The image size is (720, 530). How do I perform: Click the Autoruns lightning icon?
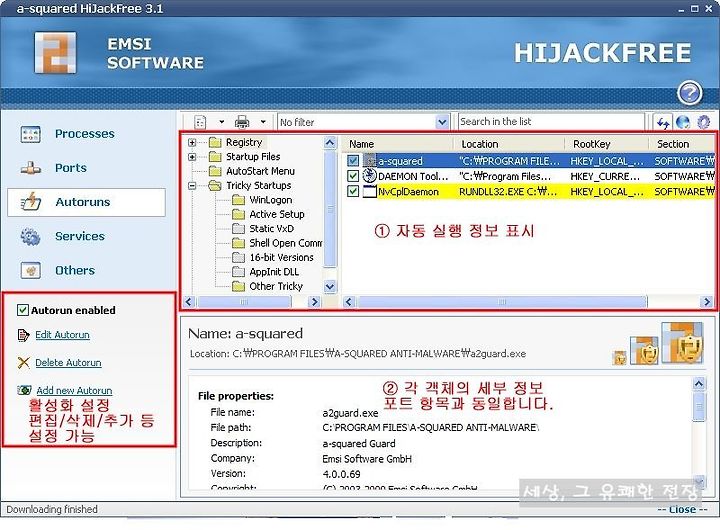[x=31, y=202]
